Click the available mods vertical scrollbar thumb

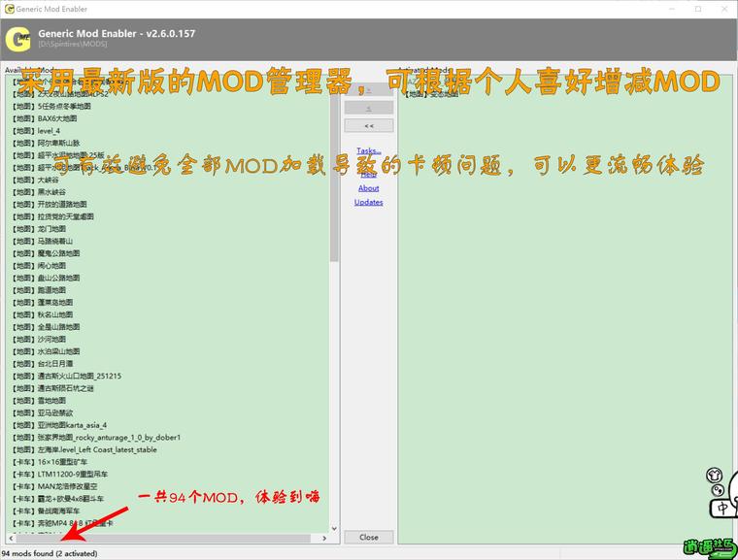(x=334, y=174)
